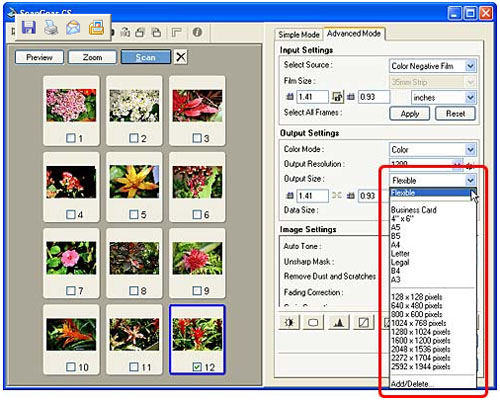Choose Business Card from the size list

pos(414,210)
